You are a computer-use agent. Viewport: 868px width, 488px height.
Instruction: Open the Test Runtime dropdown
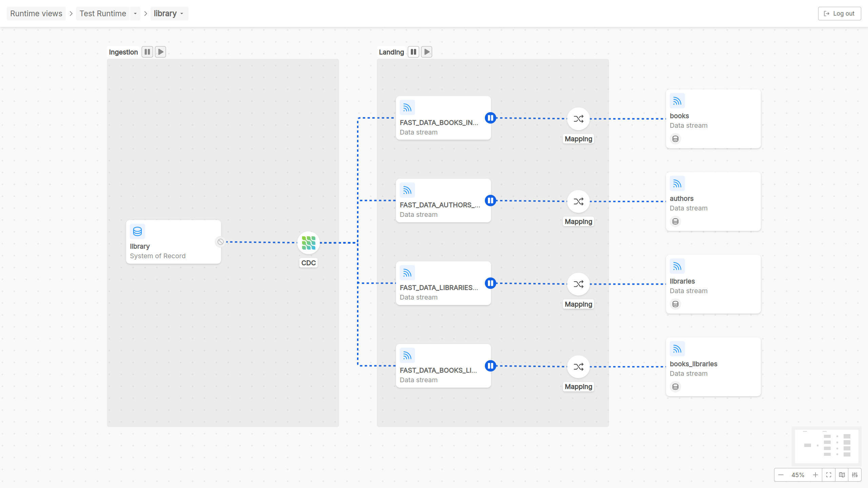(x=135, y=14)
